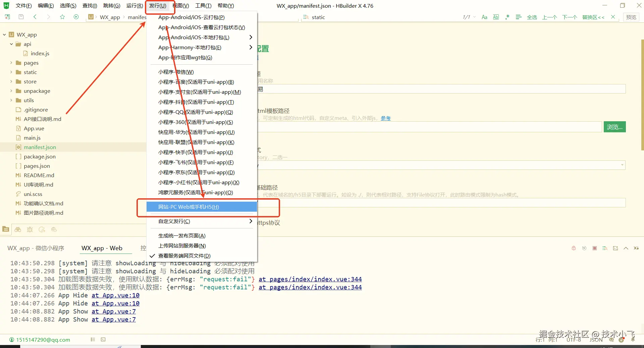Open index.vue:344 link in first error line
644x348 pixels.
coord(310,279)
